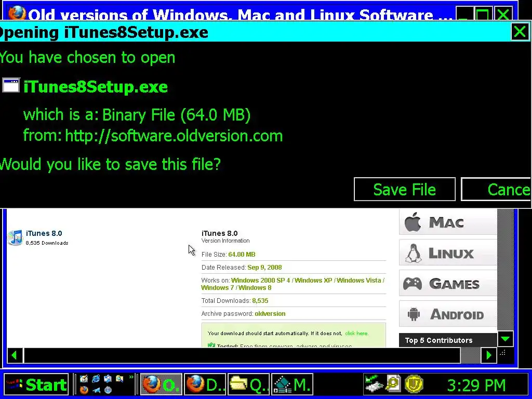Open the Linux category button

pyautogui.click(x=448, y=252)
